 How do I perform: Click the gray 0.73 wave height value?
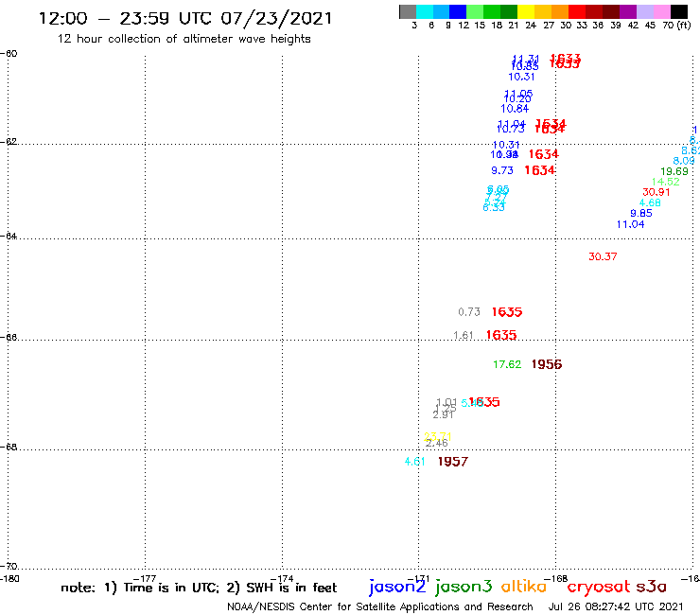click(469, 311)
